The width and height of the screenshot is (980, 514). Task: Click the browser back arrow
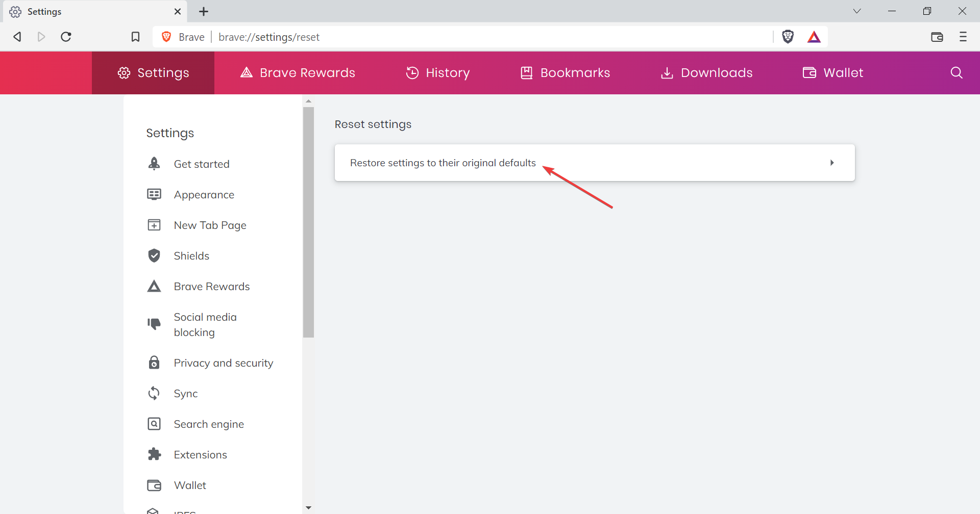point(17,37)
